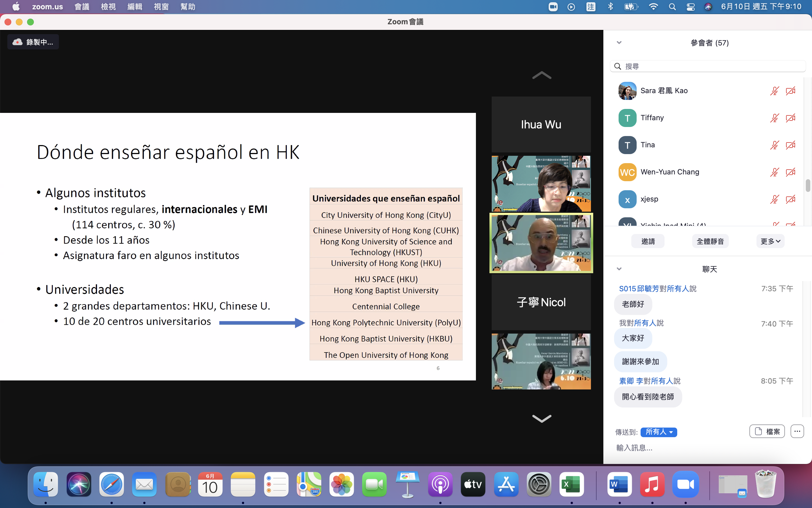This screenshot has height=508, width=812.
Task: Click the 檔案 file button in chat
Action: (x=767, y=432)
